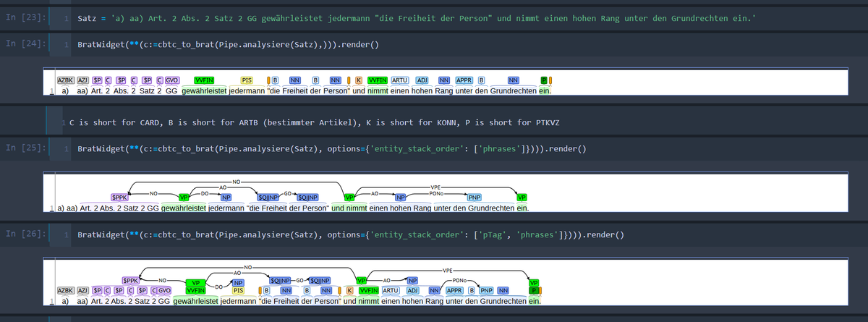Viewport: 868px width, 322px height.
Task: Click the GVO tag in cell 24 output
Action: [x=171, y=80]
